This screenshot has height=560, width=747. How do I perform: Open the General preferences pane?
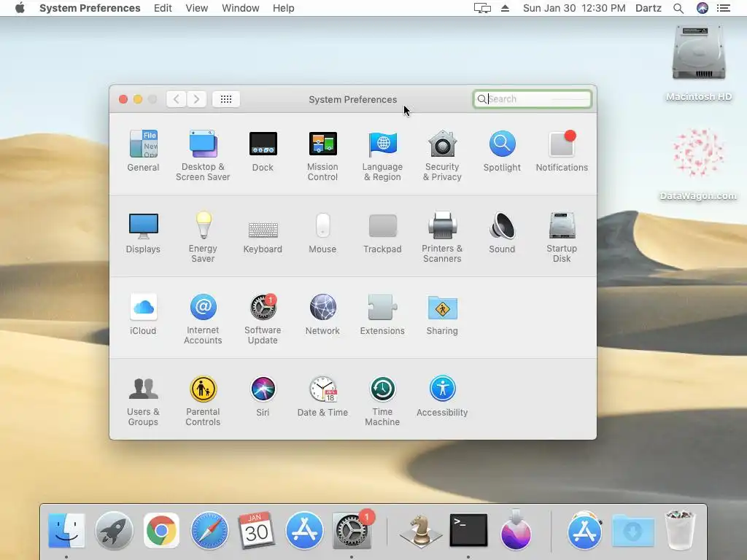(143, 150)
